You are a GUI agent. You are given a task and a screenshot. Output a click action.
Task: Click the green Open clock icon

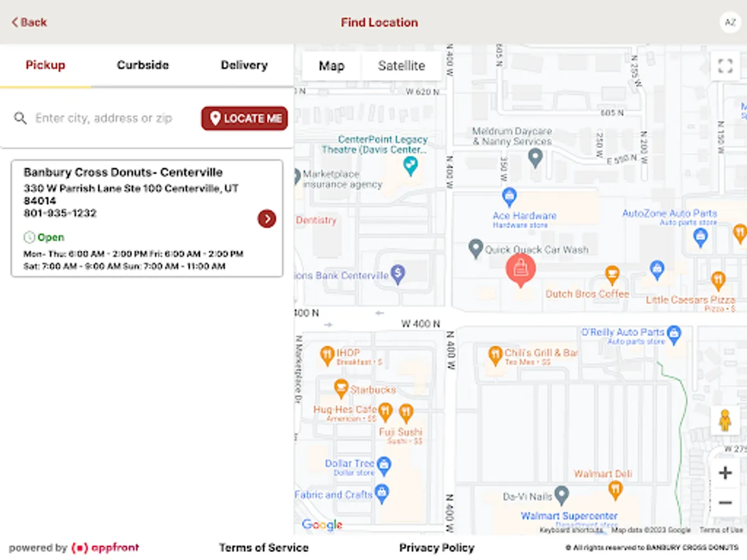pos(29,237)
